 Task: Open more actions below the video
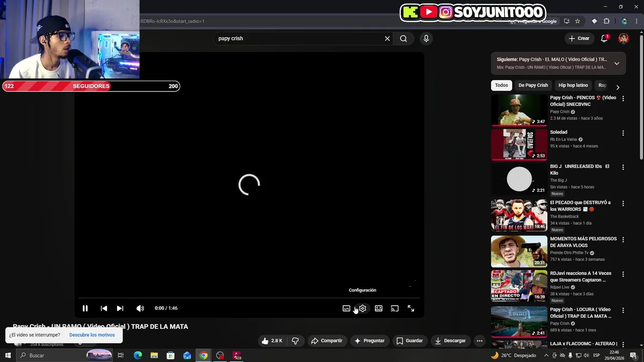click(x=479, y=341)
